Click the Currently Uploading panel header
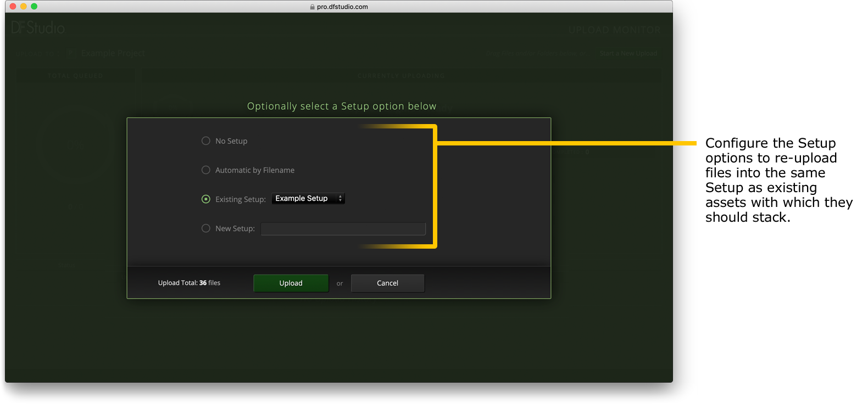The height and width of the screenshot is (404, 868). (401, 76)
